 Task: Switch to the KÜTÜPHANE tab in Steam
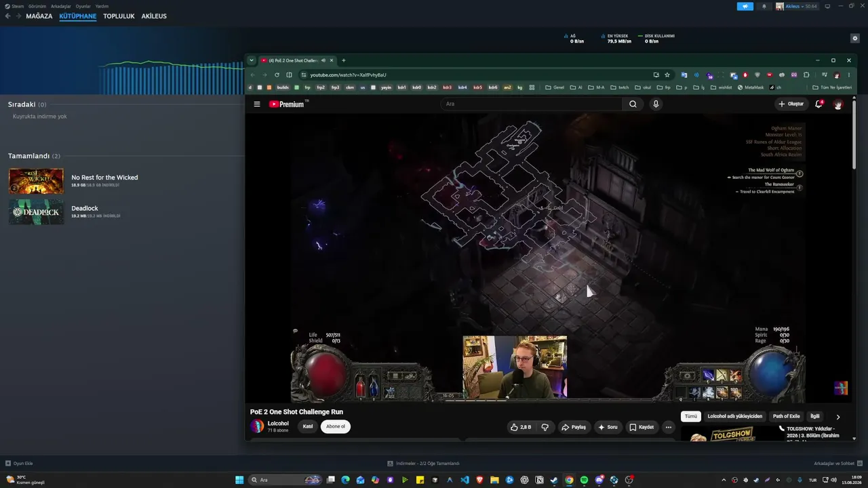77,16
